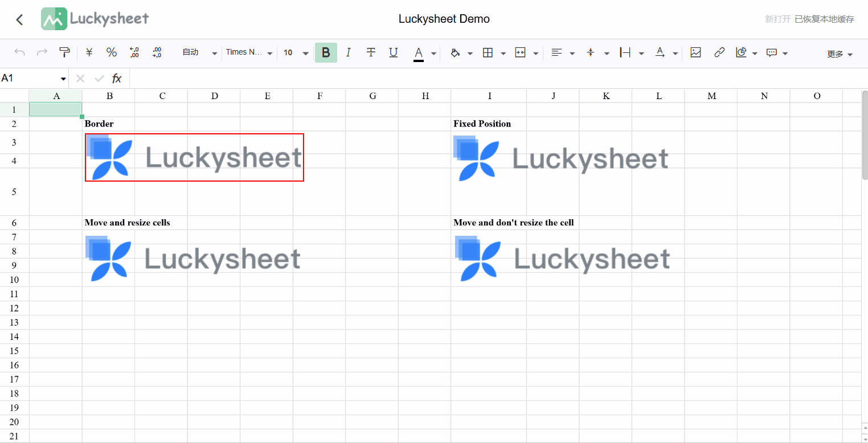Select the column M header
Viewport: 868px width, 443px height.
711,96
